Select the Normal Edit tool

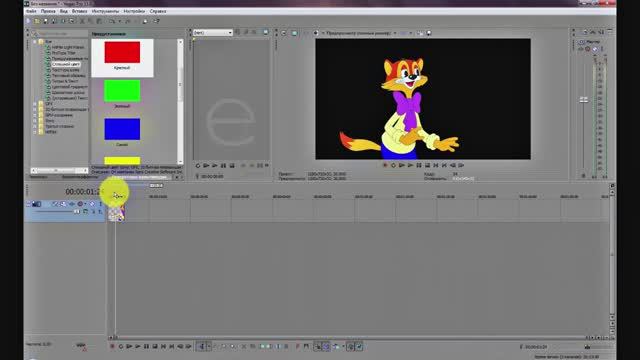201,347
